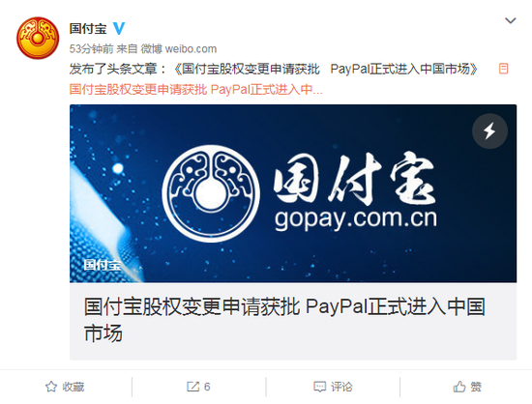The height and width of the screenshot is (404, 532).
Task: Click the comment bubble icon
Action: pyautogui.click(x=320, y=387)
